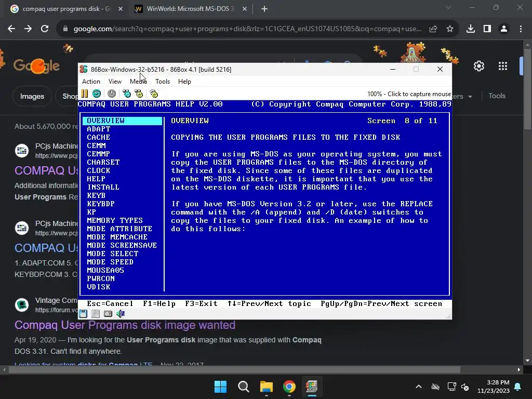The height and width of the screenshot is (399, 532).
Task: Click the teal hard reset icon in 86Box toolbar
Action: 96,94
